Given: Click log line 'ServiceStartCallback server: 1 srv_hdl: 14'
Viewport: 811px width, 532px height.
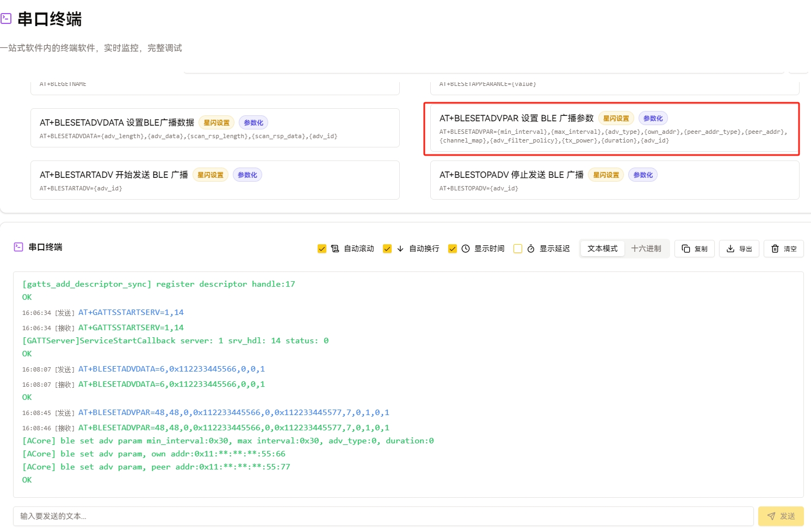Looking at the screenshot, I should point(175,341).
